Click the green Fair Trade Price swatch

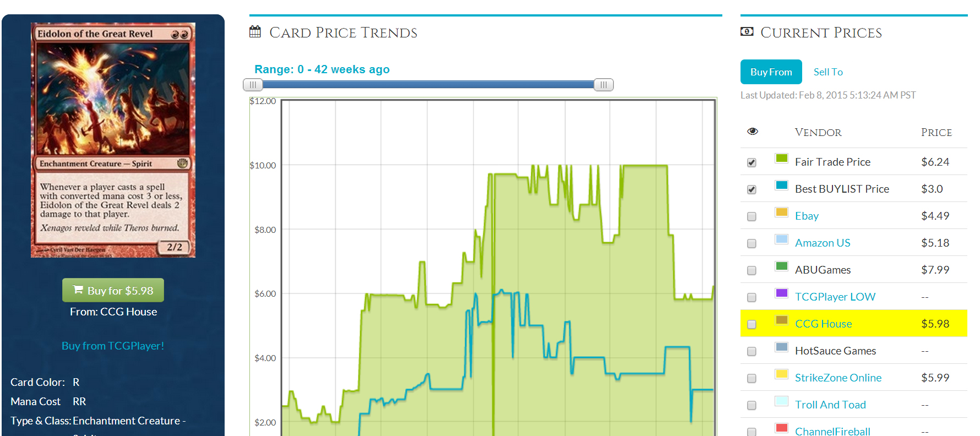(781, 159)
